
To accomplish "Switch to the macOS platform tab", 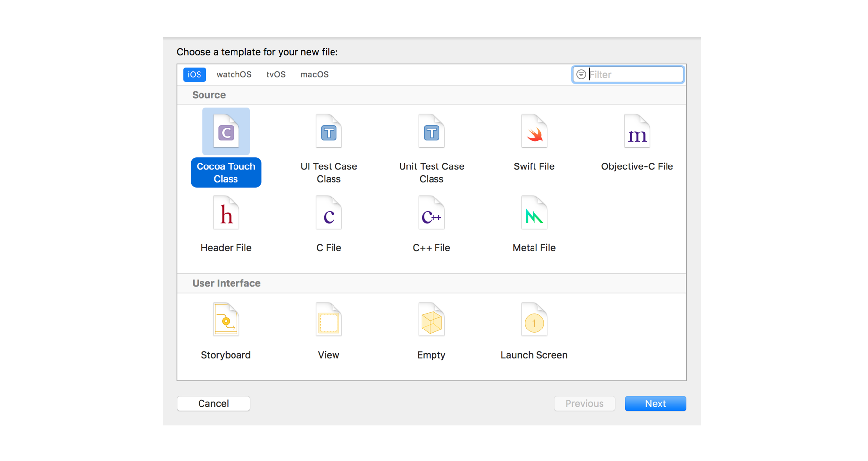I will click(314, 74).
